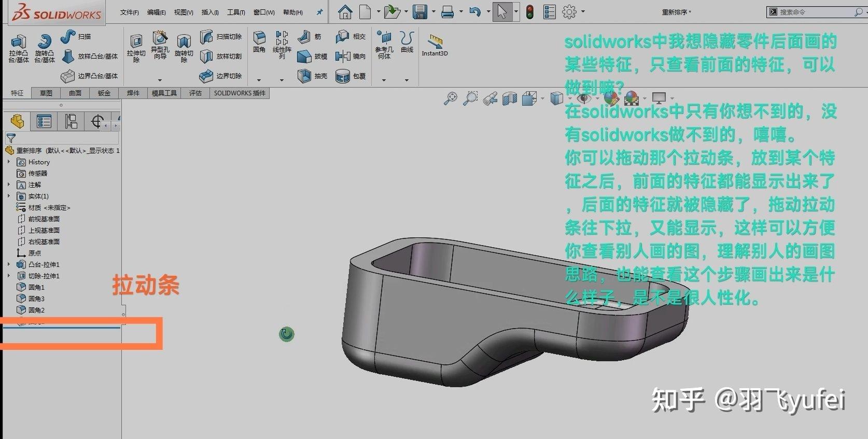Image resolution: width=868 pixels, height=439 pixels.
Task: Click the section view icon
Action: pos(510,98)
